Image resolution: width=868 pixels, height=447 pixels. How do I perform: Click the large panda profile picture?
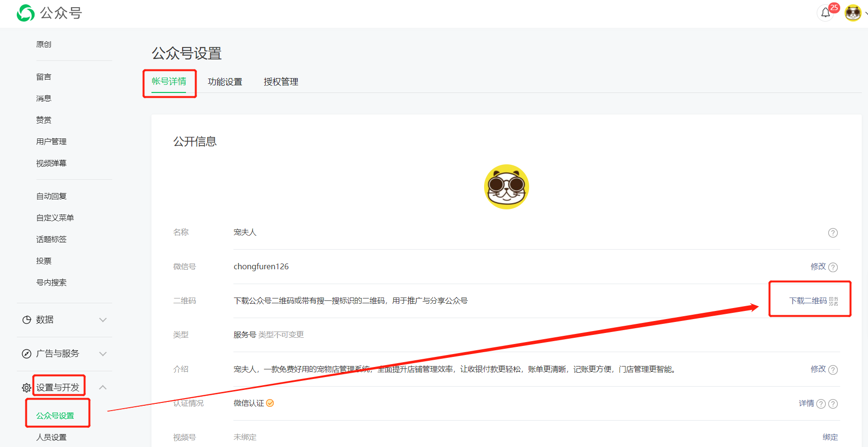(507, 187)
